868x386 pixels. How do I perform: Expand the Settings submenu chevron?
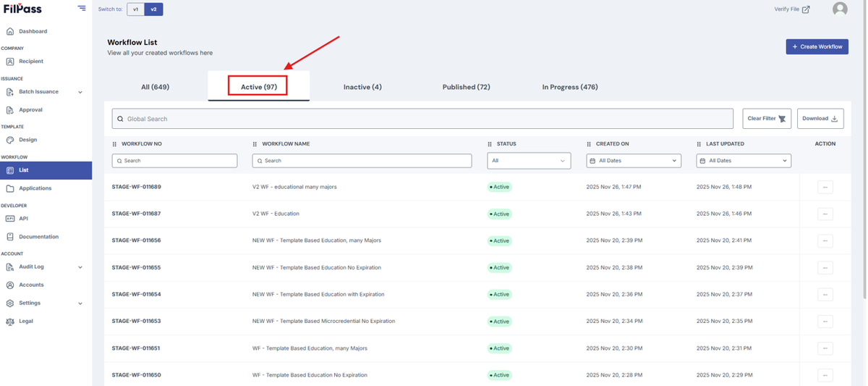[80, 303]
